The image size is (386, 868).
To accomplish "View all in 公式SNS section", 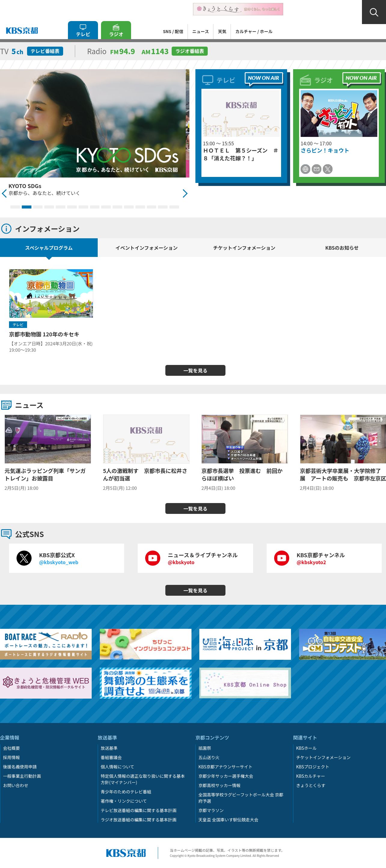I will (195, 590).
